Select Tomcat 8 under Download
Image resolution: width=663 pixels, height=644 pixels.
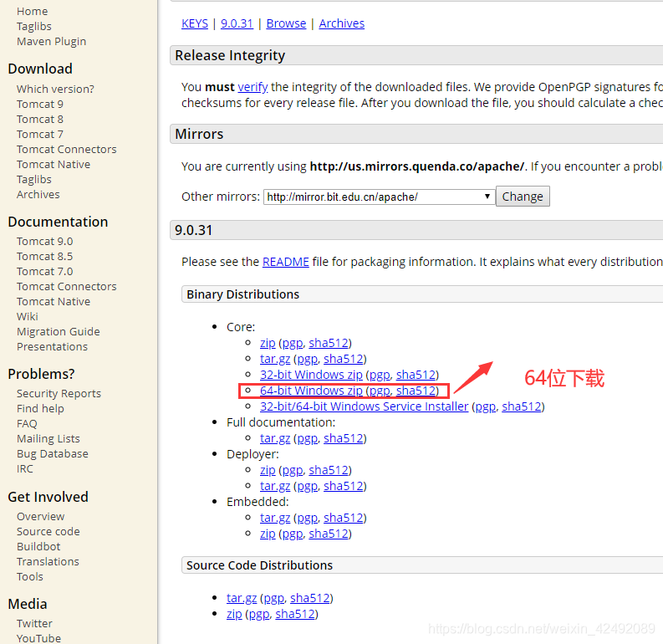point(40,120)
